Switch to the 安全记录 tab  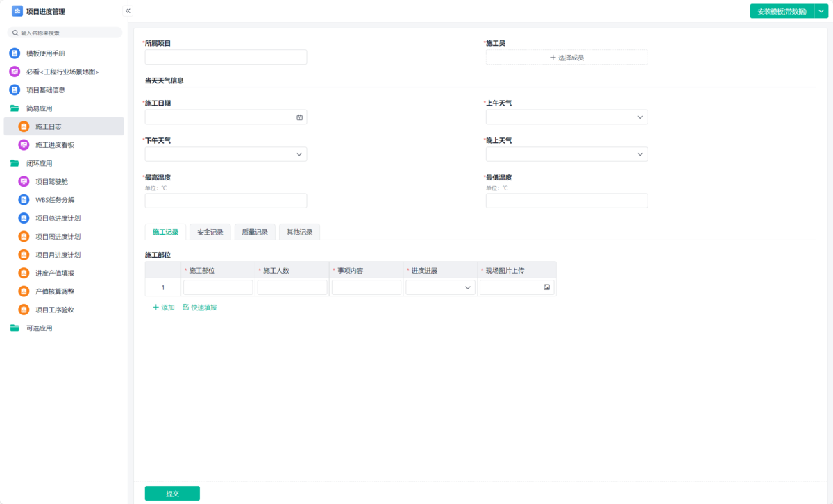tap(210, 232)
